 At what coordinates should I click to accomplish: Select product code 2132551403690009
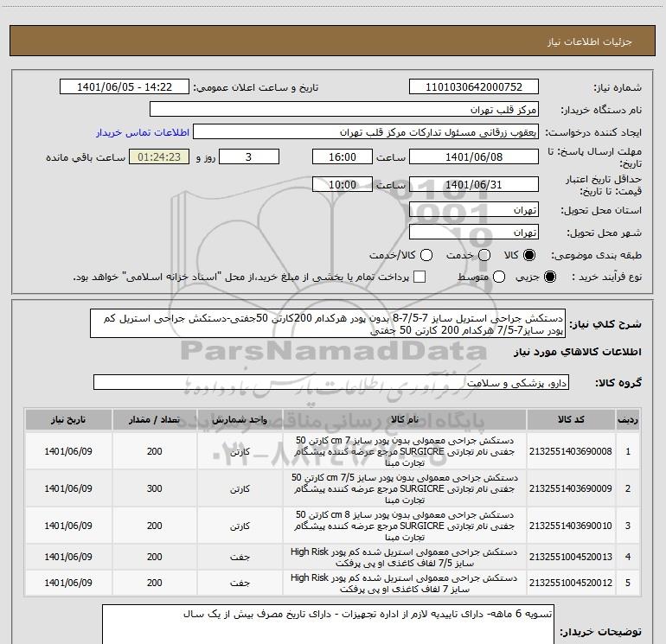571,488
